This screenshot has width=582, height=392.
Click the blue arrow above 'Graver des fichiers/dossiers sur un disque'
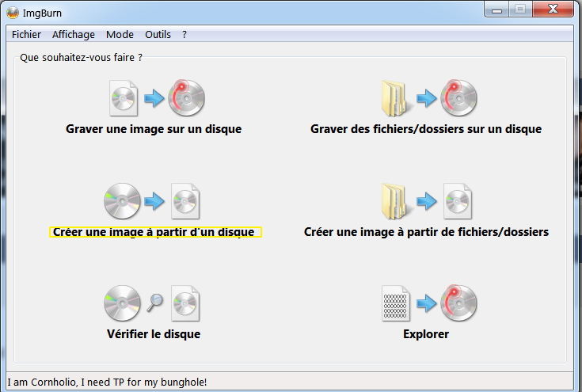click(427, 98)
